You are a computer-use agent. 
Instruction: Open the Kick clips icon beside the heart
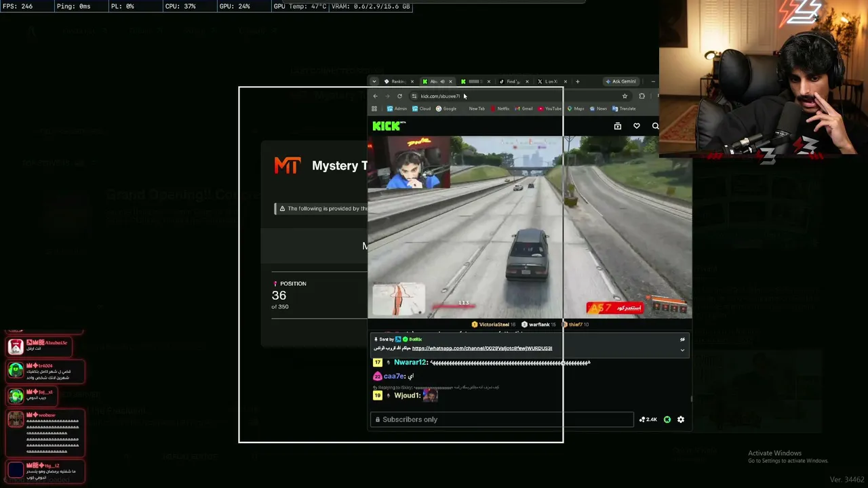point(617,126)
